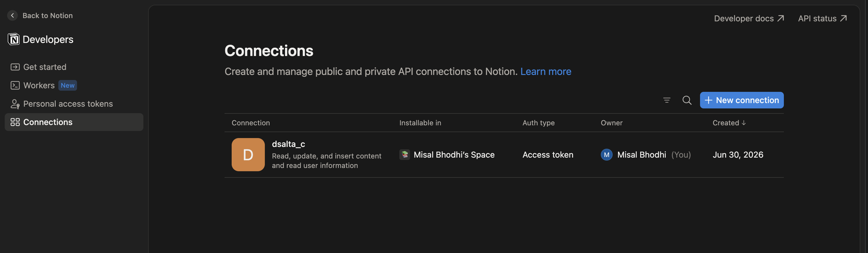868x253 pixels.
Task: Click the search connections magnifier icon
Action: [x=687, y=100]
